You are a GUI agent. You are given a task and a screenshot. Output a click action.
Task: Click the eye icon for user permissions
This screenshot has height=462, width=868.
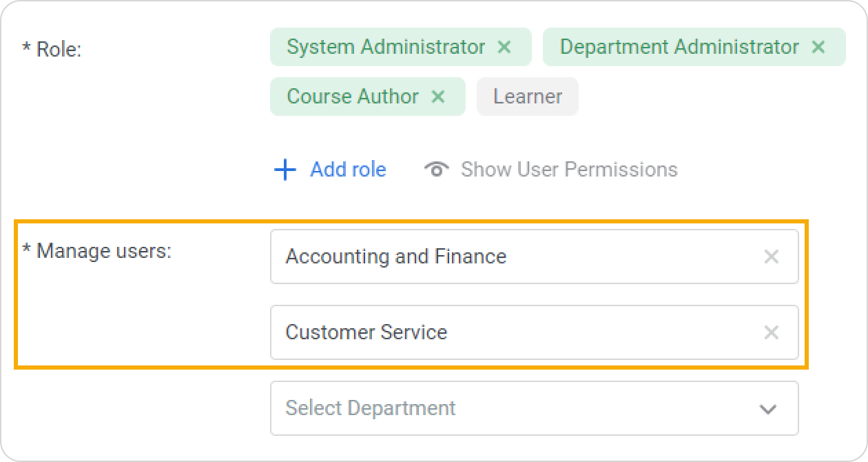point(437,170)
